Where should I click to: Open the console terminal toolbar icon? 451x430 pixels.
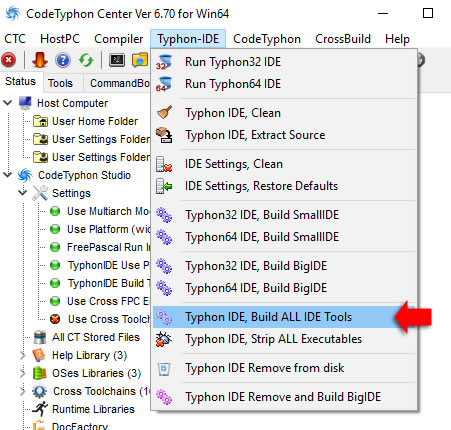tap(117, 60)
